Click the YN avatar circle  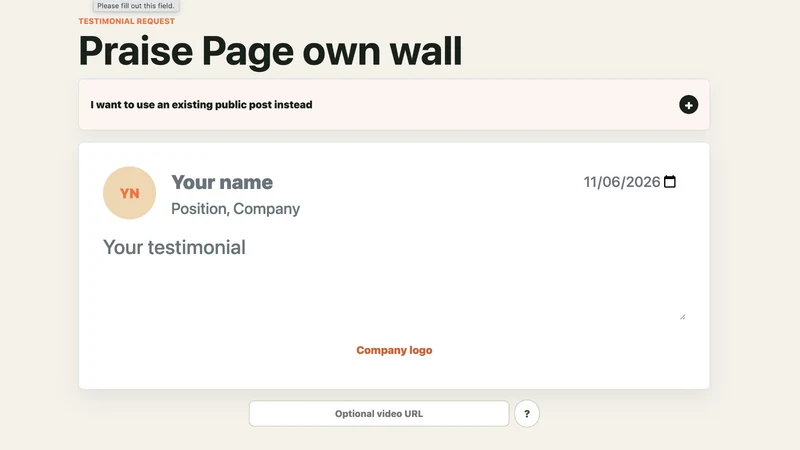click(x=129, y=193)
